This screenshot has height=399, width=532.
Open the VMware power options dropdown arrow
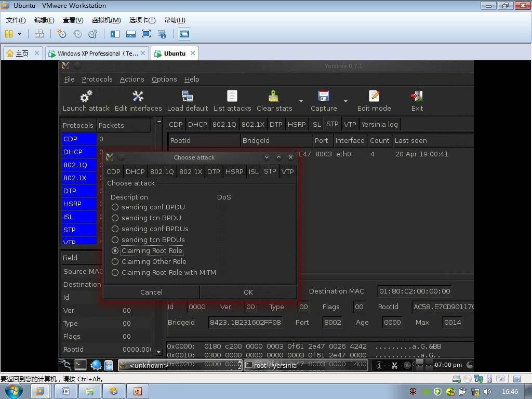19,34
